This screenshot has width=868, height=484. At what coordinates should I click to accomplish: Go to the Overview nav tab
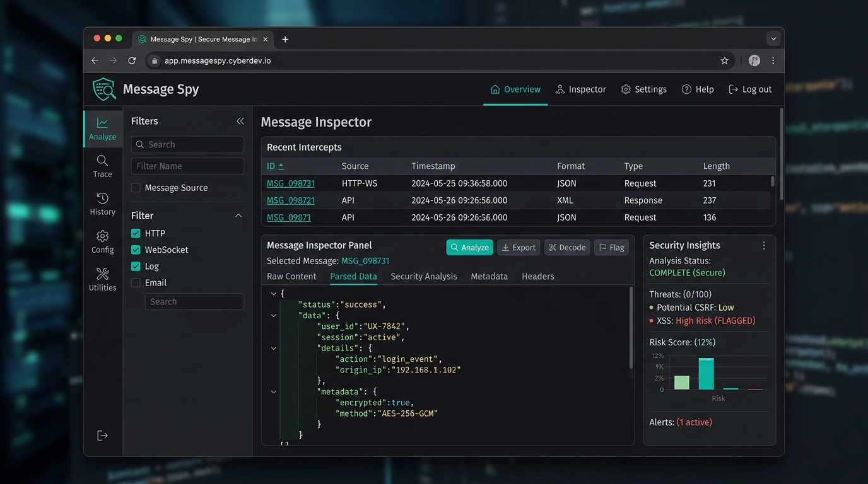[515, 89]
